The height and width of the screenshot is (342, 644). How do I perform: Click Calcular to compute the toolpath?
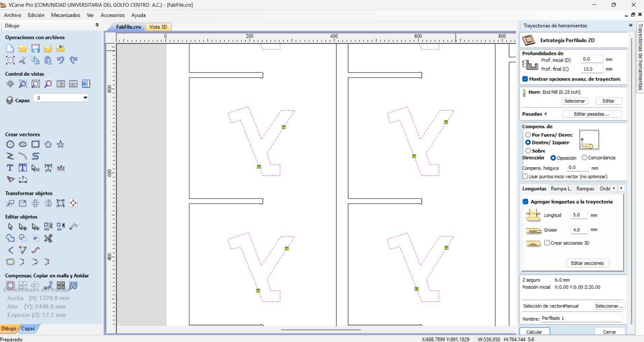click(x=534, y=332)
